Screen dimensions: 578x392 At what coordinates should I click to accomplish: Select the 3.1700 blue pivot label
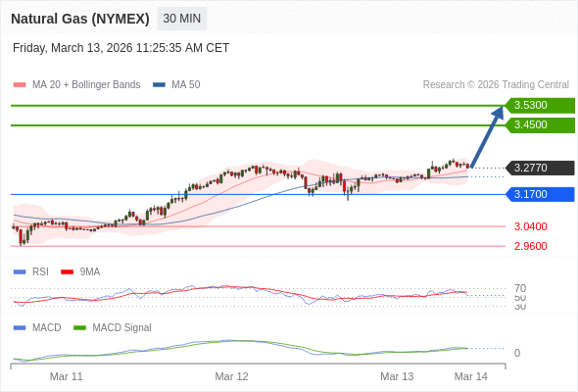[x=540, y=194]
